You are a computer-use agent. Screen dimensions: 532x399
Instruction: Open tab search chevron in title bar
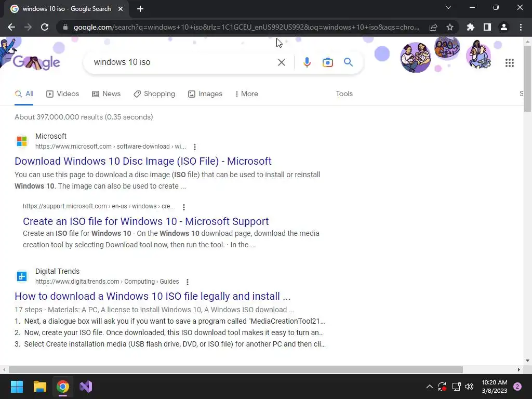point(448,7)
